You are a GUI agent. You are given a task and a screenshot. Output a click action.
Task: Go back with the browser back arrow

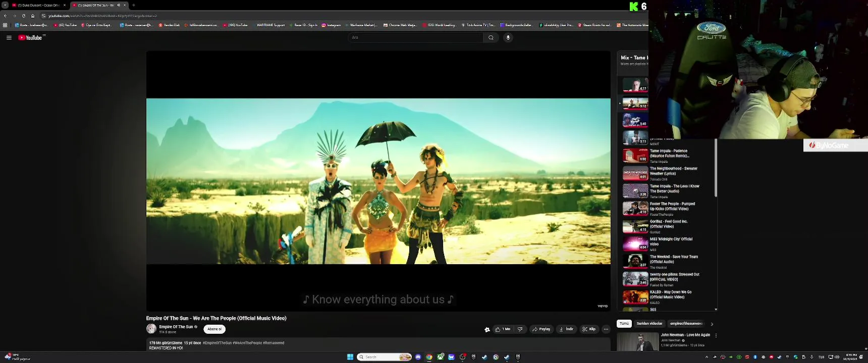coord(5,16)
